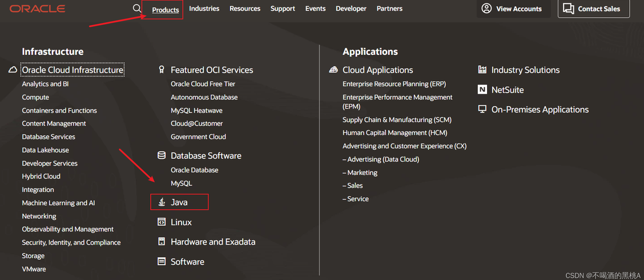
Task: Open the Oracle Cloud Infrastructure link
Action: coord(73,70)
